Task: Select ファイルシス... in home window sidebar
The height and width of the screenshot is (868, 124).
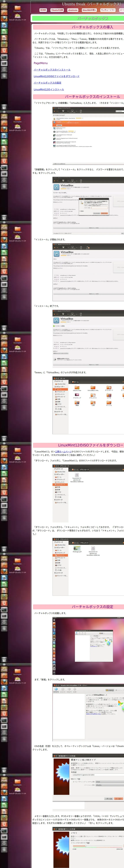Action: [x=61, y=407]
